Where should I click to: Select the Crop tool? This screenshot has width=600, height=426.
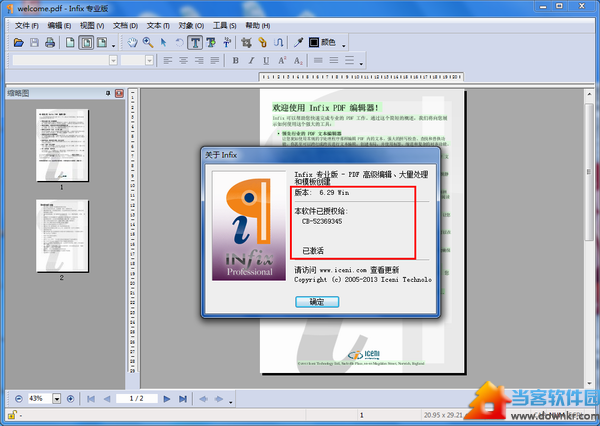[x=246, y=42]
